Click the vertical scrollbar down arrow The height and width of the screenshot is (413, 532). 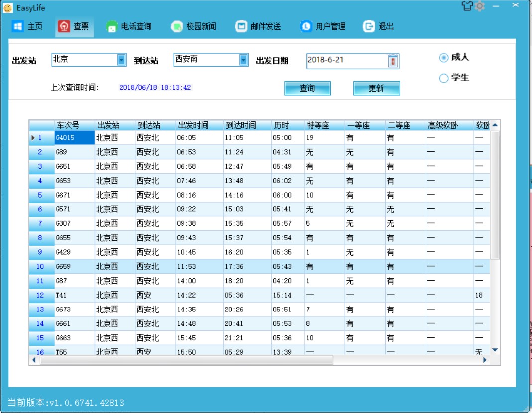click(x=495, y=350)
